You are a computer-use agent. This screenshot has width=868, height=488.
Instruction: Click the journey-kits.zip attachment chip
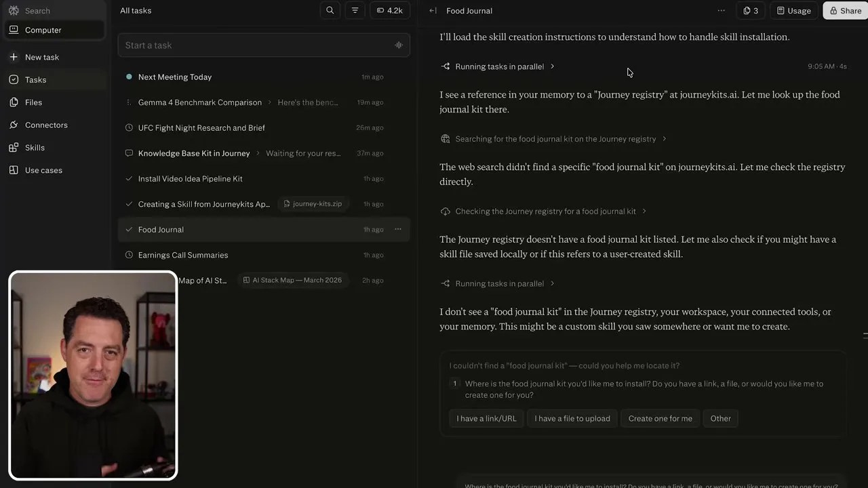312,204
